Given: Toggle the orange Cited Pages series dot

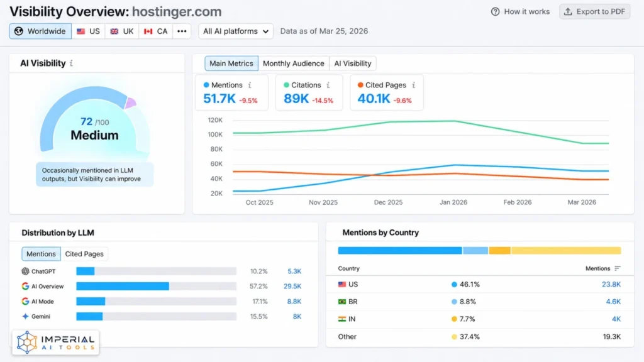Looking at the screenshot, I should pyautogui.click(x=360, y=85).
